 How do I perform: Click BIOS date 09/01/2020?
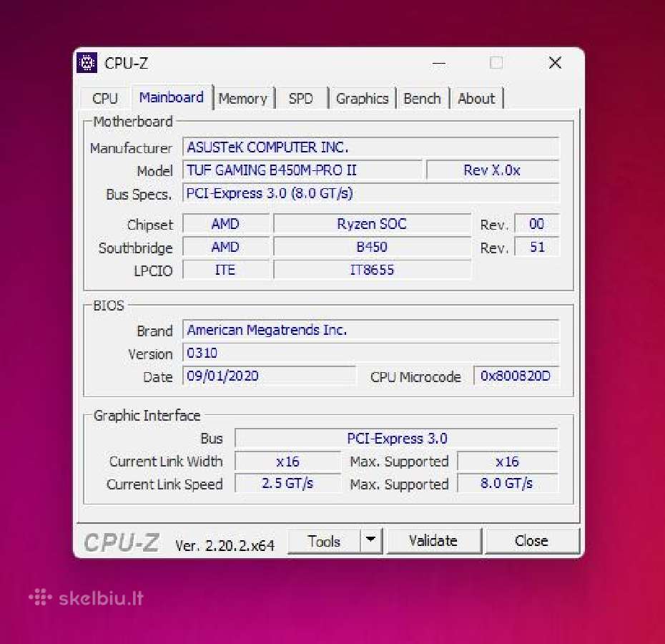pos(269,376)
